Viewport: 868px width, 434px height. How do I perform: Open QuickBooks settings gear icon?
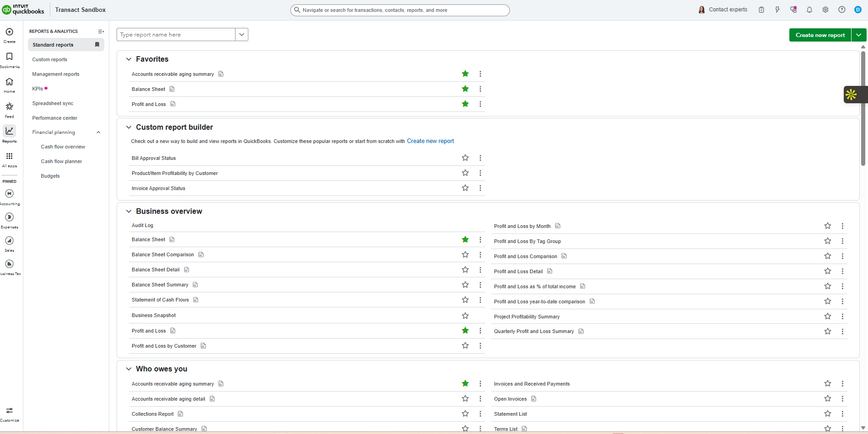pos(825,9)
